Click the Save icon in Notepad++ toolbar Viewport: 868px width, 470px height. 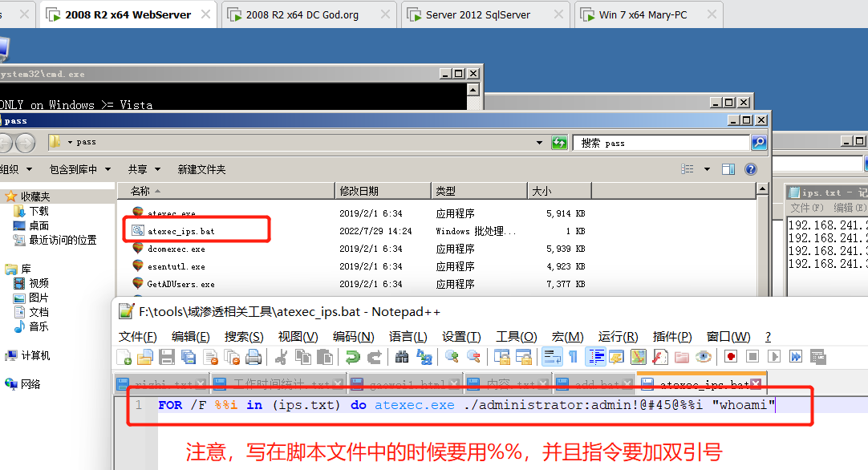pyautogui.click(x=167, y=357)
